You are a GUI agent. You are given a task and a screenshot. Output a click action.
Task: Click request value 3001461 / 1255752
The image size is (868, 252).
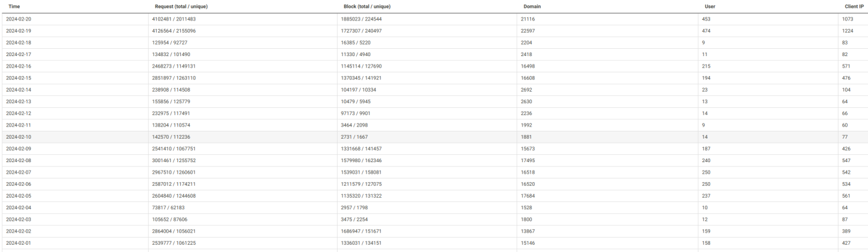click(x=174, y=160)
